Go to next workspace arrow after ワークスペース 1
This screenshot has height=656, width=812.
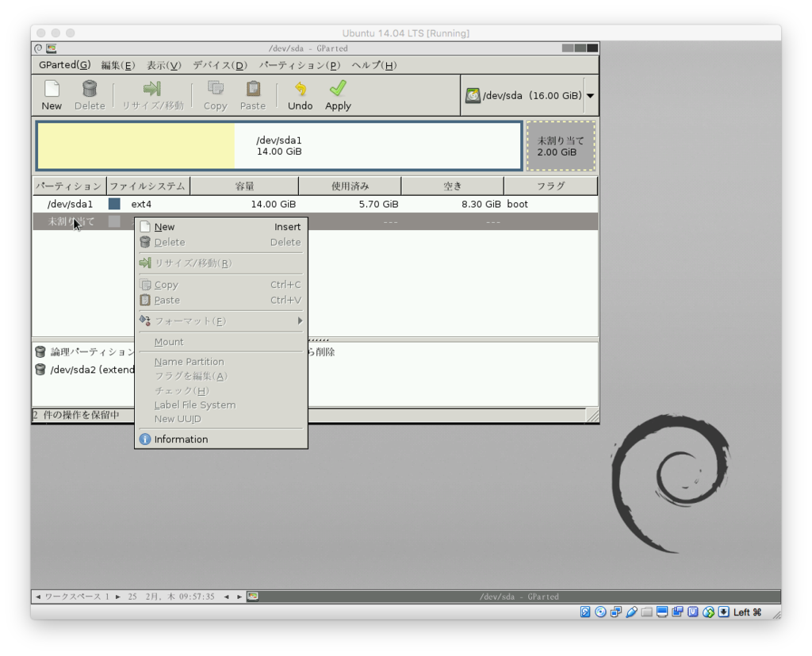pos(118,597)
